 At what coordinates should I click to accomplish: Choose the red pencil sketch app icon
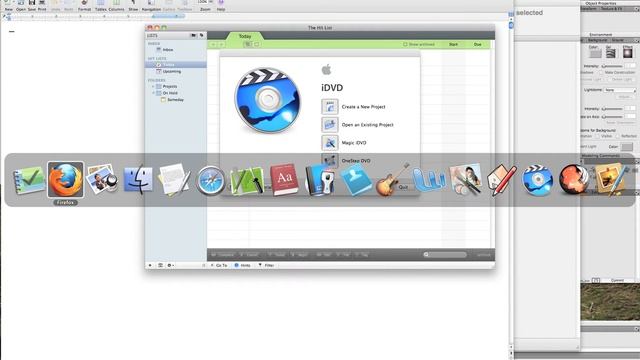pyautogui.click(x=501, y=180)
